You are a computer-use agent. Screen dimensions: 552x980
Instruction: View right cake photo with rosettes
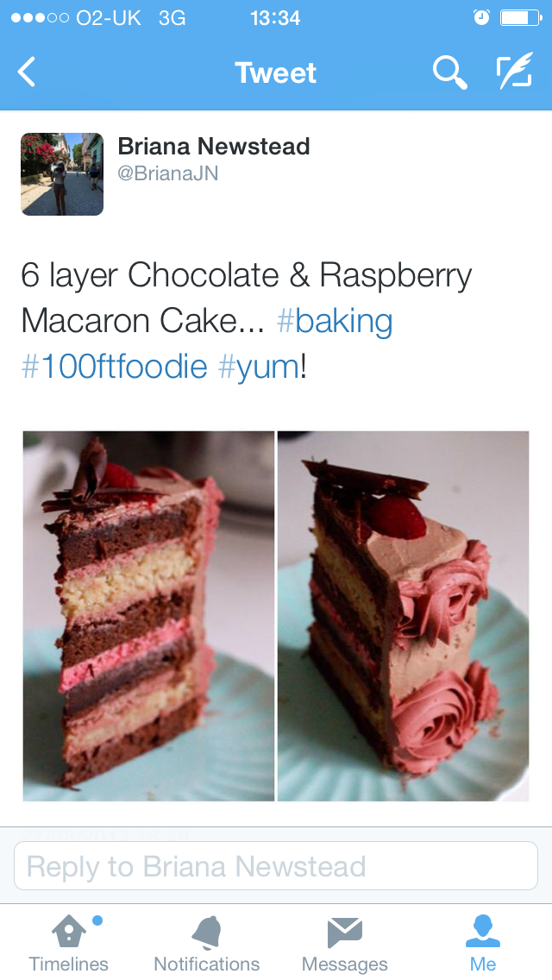click(x=403, y=616)
